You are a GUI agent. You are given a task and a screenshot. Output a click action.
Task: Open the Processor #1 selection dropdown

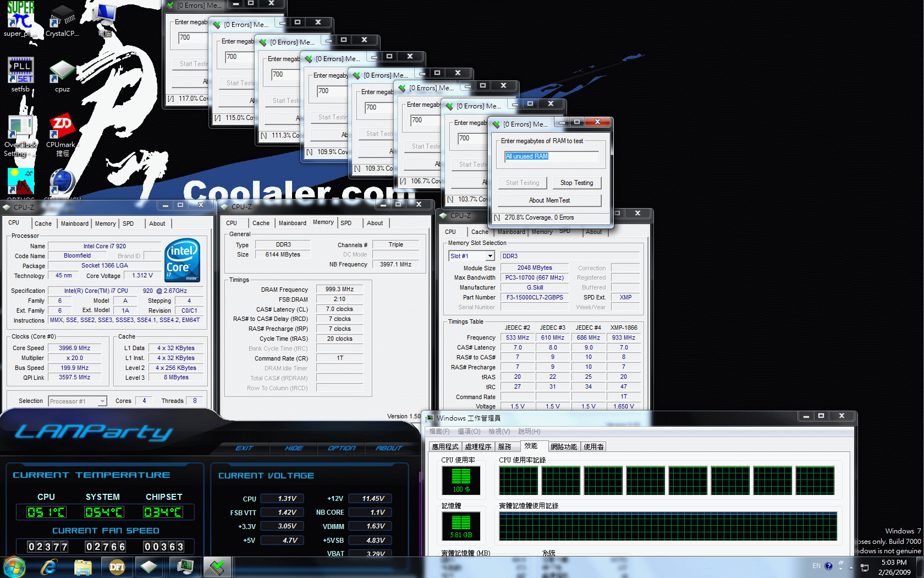(78, 401)
